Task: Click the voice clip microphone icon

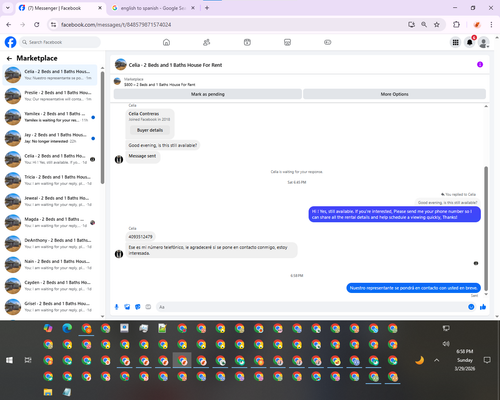Action: tap(116, 307)
